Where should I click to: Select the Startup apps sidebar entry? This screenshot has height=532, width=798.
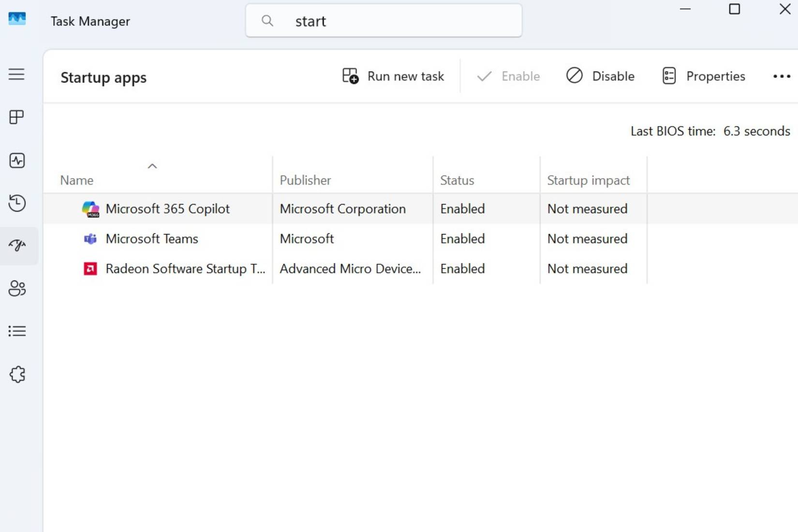coord(17,246)
